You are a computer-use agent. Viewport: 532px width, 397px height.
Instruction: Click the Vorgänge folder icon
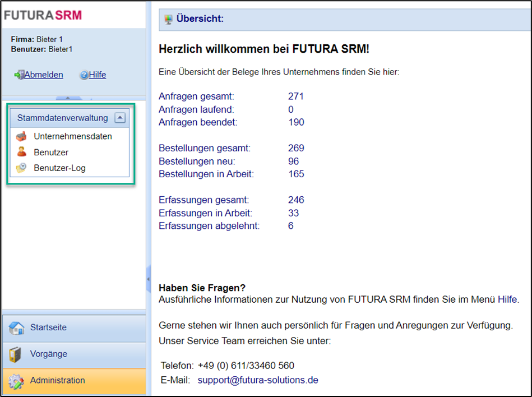coord(16,354)
